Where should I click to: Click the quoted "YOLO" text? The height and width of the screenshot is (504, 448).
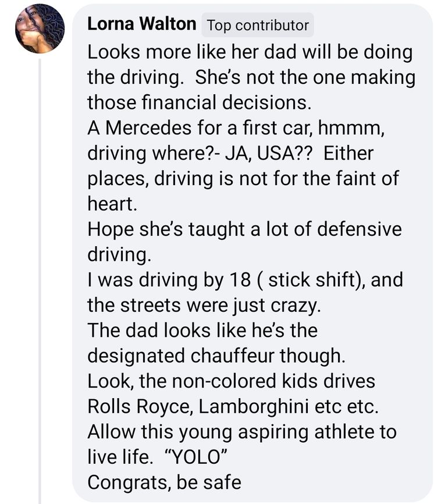(x=193, y=457)
